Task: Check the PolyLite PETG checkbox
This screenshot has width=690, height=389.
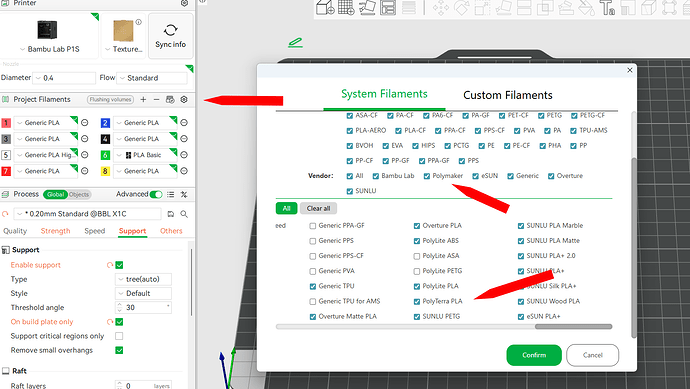Action: click(x=417, y=271)
